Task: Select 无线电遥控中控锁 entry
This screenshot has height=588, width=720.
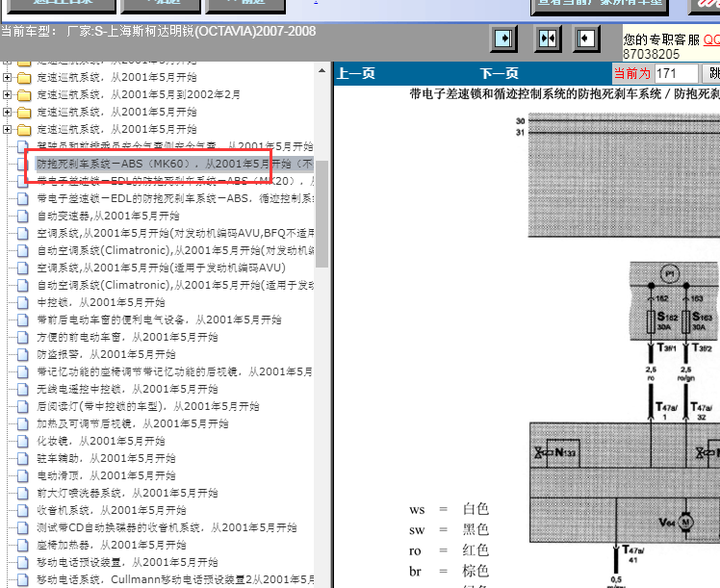Action: point(127,389)
